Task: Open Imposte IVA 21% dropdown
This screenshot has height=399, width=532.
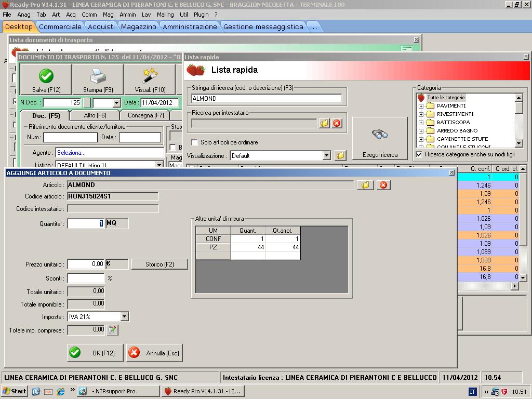Action: [125, 316]
